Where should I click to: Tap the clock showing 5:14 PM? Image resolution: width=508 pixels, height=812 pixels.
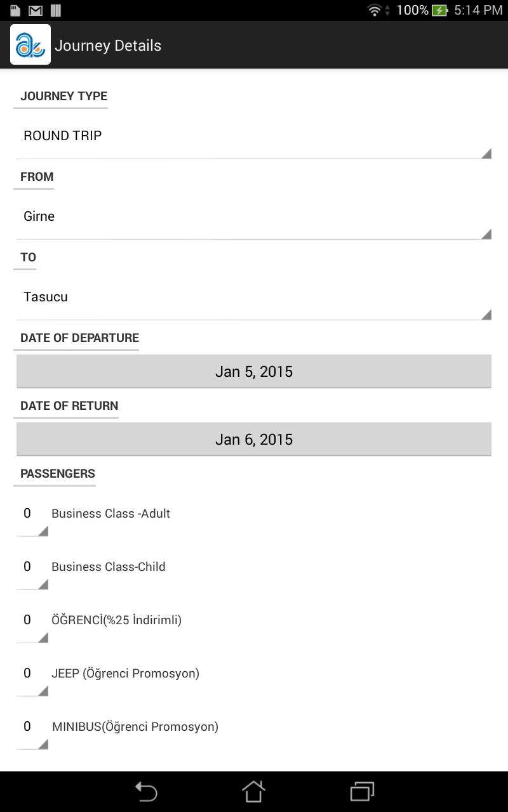(478, 10)
